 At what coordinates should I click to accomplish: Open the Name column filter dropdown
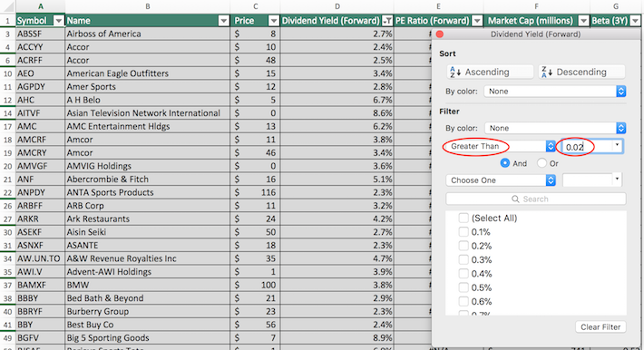pyautogui.click(x=223, y=21)
